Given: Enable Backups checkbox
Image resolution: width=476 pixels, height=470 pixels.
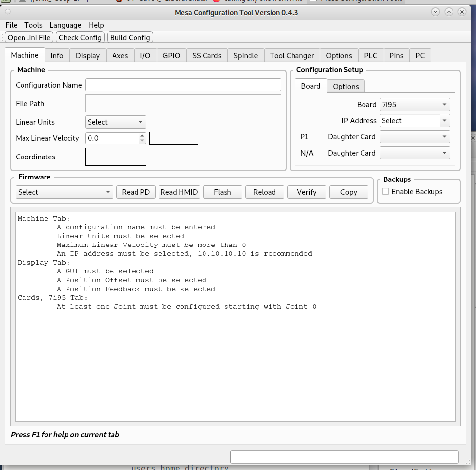Looking at the screenshot, I should (385, 191).
